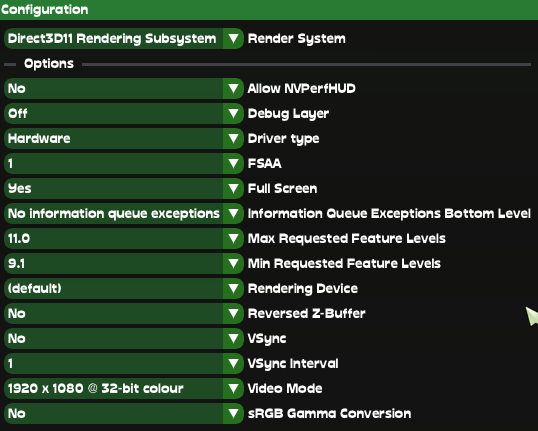Click the Options section header
Image resolution: width=538 pixels, height=431 pixels.
click(x=49, y=63)
